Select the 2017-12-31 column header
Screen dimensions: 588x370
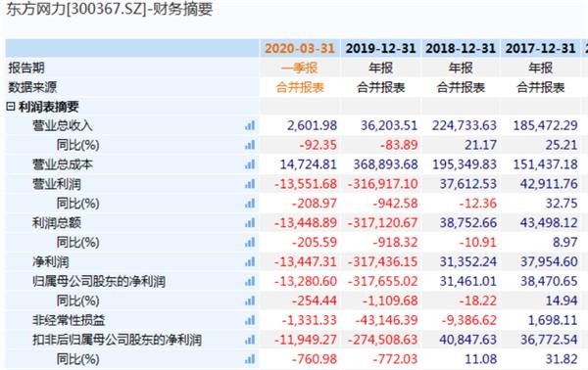coord(540,48)
